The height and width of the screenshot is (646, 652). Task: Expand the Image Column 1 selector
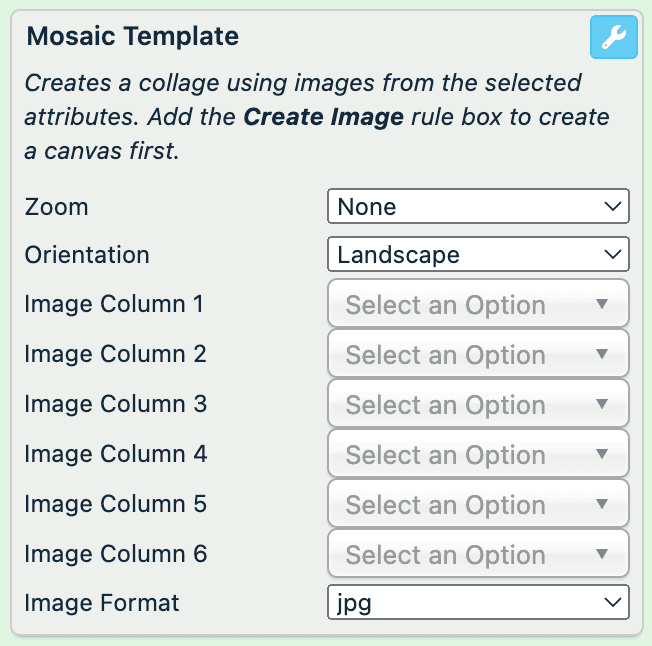[478, 304]
